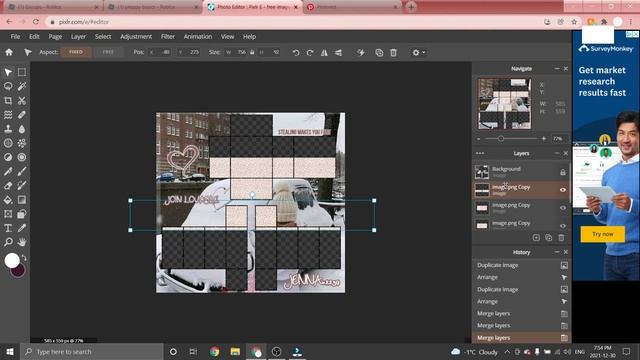Viewport: 640px width, 360px height.
Task: Open the Animation menu
Action: 198,36
